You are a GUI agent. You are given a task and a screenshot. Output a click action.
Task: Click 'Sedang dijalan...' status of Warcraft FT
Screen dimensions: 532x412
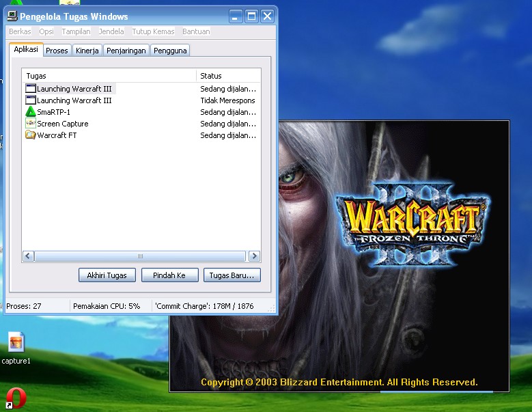pyautogui.click(x=228, y=135)
